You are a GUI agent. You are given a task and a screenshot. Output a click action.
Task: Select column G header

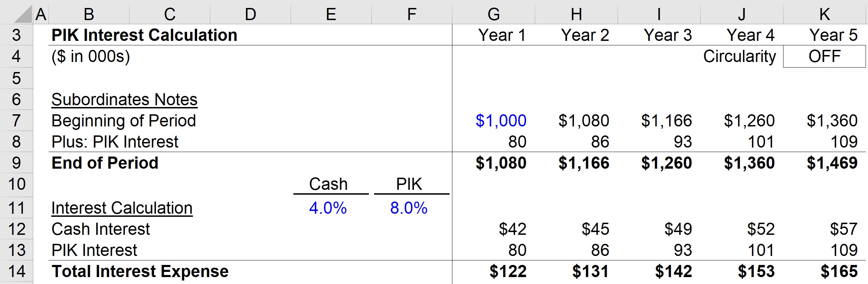(x=494, y=14)
